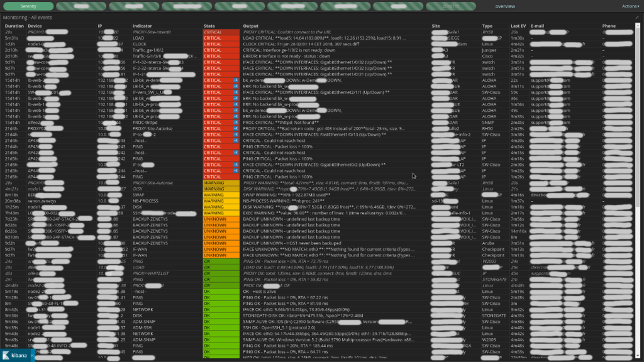Click the blue icon on the first LB-bk_w-dem CRITICAL row

tap(236, 80)
